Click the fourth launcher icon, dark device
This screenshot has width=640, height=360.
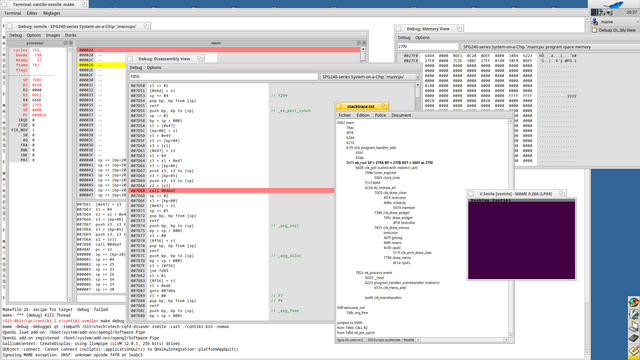click(x=634, y=338)
